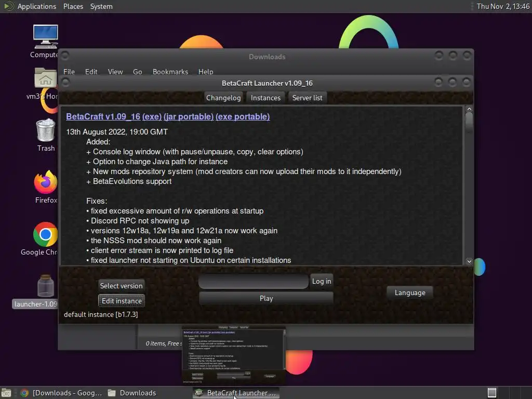The height and width of the screenshot is (399, 532).
Task: Switch to the Server list tab
Action: tap(307, 98)
